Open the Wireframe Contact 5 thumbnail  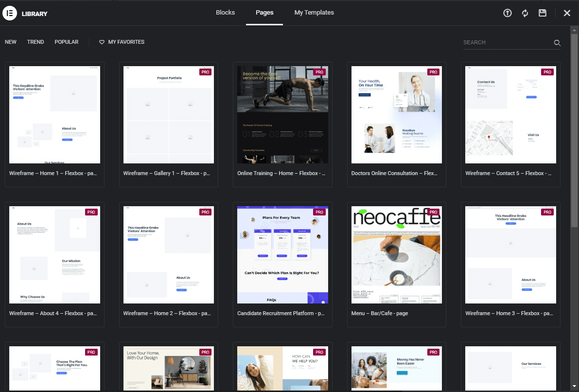click(x=510, y=114)
